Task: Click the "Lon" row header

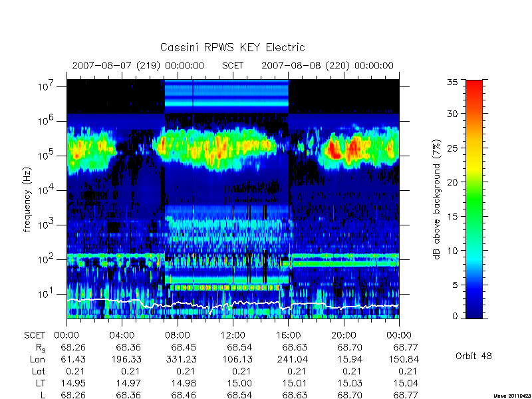Action: 37,359
